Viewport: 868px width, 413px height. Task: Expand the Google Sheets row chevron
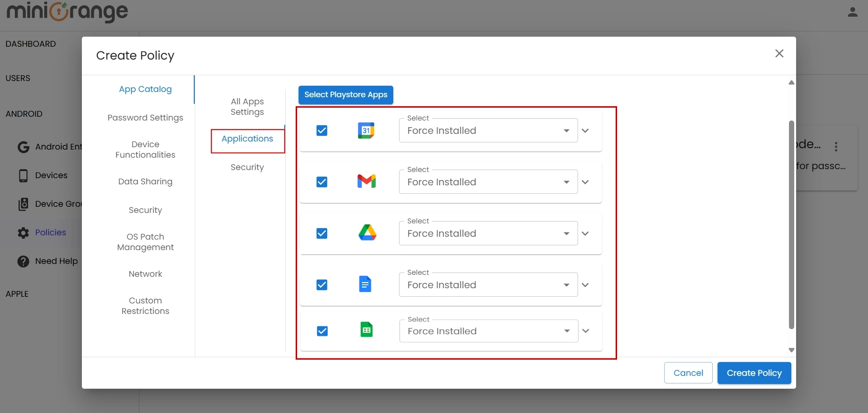(586, 331)
